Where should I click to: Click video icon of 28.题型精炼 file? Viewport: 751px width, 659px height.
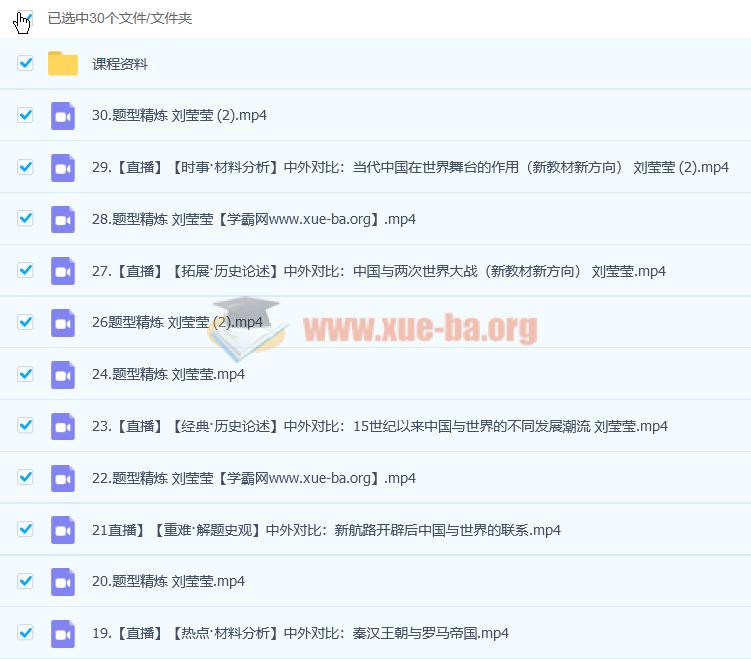63,220
